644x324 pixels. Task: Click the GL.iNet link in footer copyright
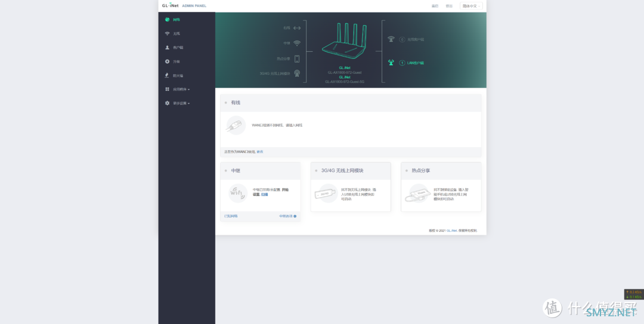click(452, 231)
